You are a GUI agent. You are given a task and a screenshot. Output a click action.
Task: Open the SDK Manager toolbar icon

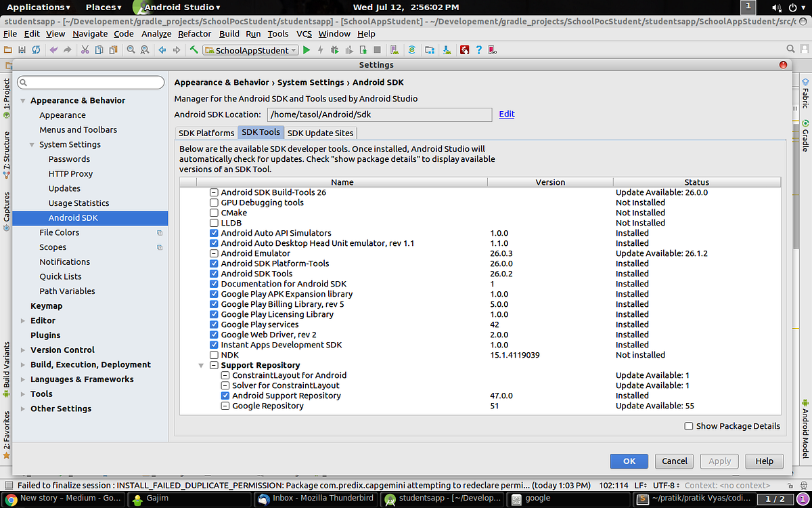click(447, 49)
